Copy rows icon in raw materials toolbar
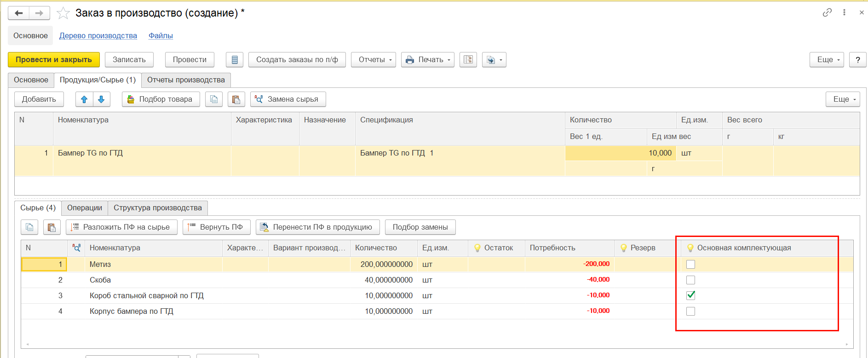 pyautogui.click(x=29, y=227)
